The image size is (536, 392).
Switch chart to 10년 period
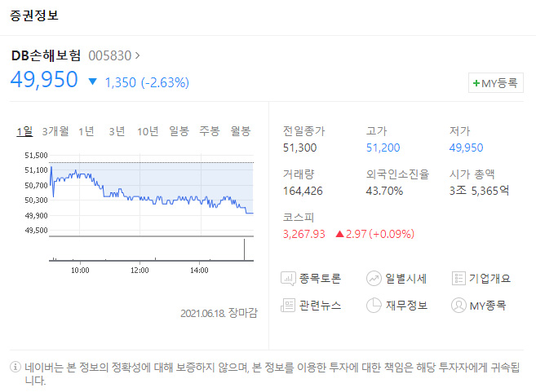(x=148, y=131)
